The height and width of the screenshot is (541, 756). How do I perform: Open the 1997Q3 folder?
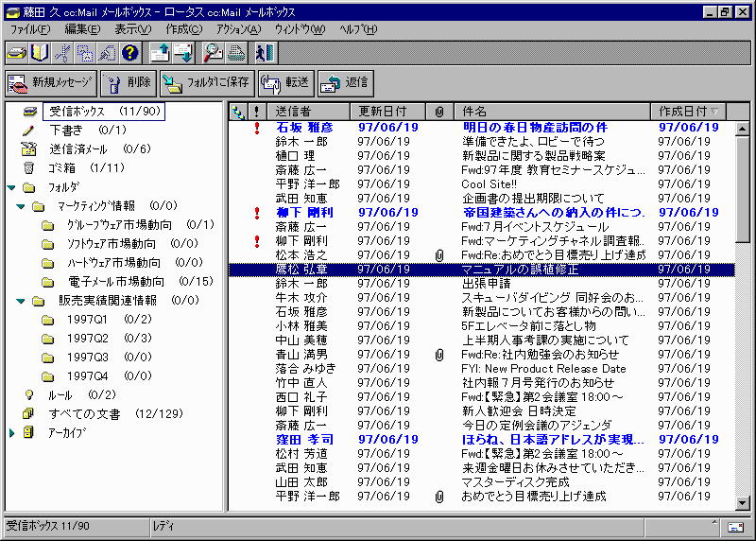point(109,358)
